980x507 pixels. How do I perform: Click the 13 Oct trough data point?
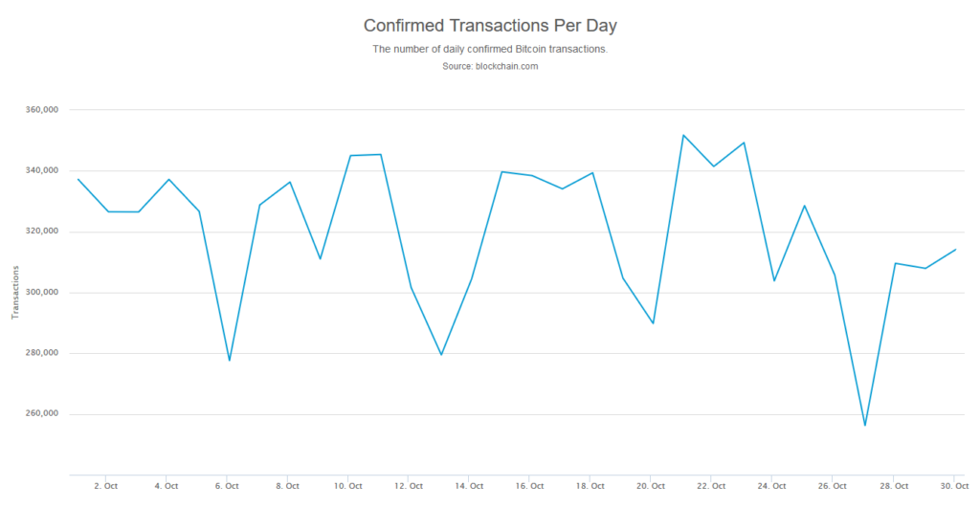(441, 355)
